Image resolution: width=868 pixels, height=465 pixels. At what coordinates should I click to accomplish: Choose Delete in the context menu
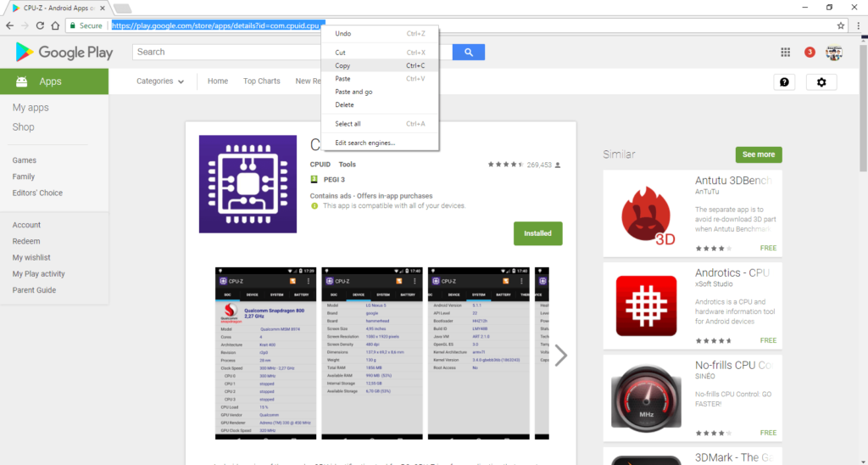point(380,104)
